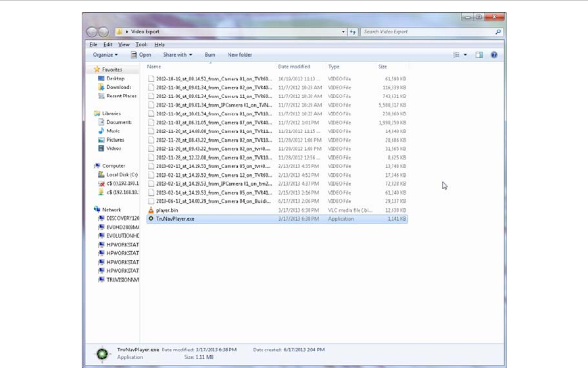Click in the Search Video Export field
588x368 pixels.
pos(428,32)
